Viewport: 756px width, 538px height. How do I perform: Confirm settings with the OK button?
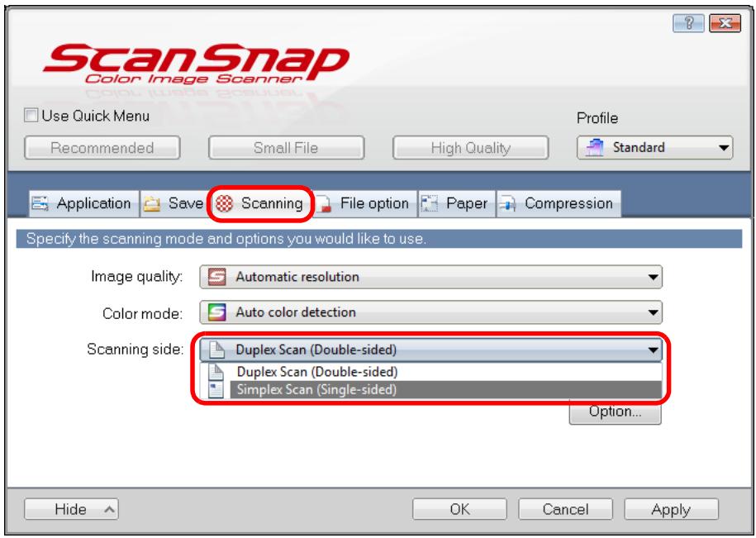coord(459,509)
